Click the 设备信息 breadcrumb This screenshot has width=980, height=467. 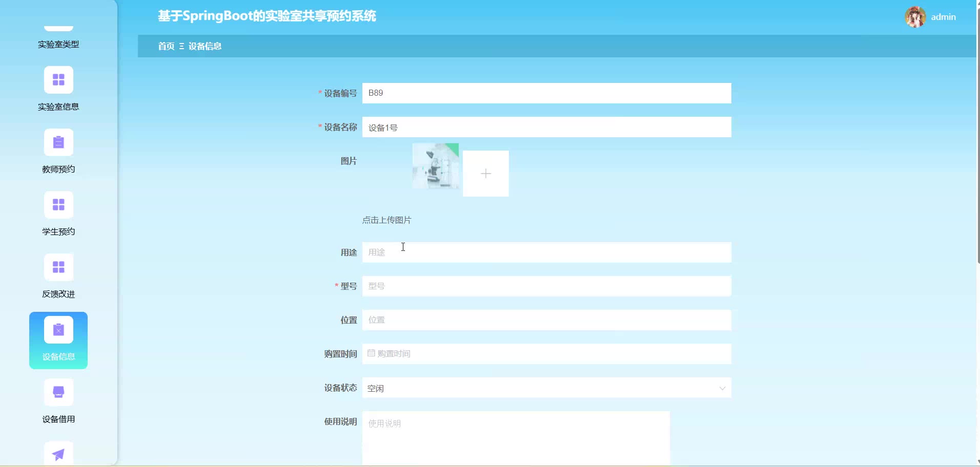point(205,46)
